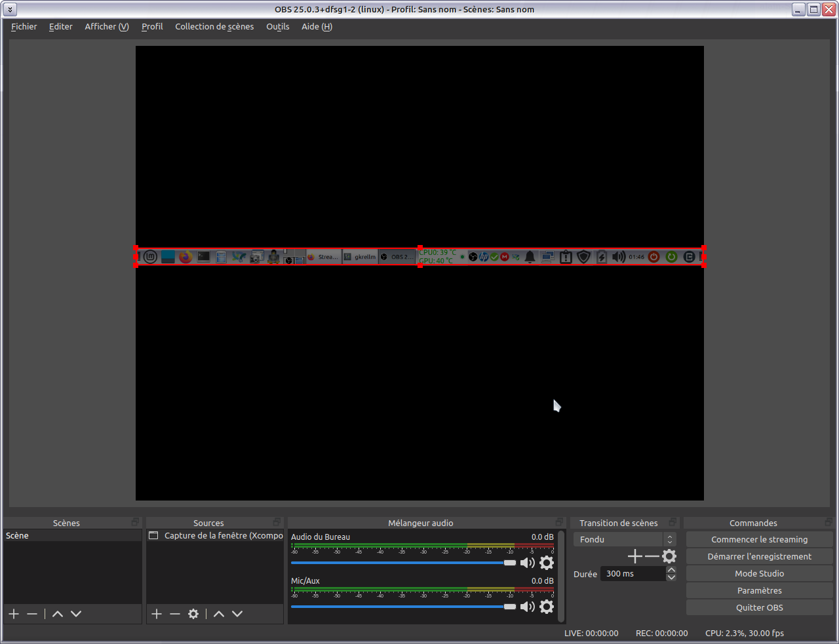Click Commencer le streaming
The height and width of the screenshot is (644, 839).
759,539
